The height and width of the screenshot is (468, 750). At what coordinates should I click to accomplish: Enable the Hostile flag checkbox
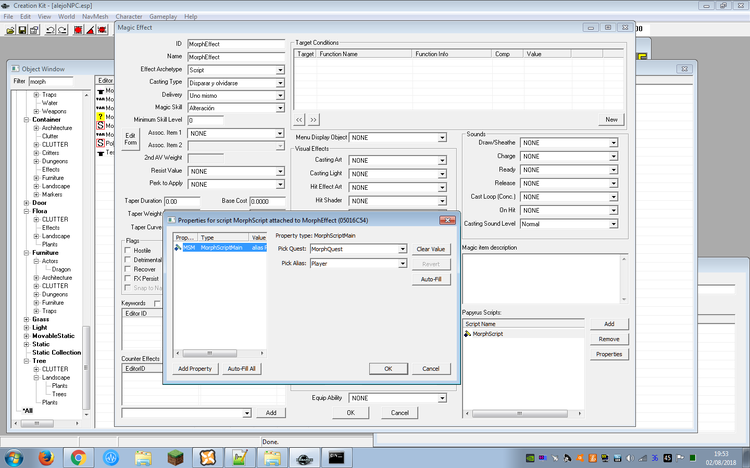click(x=126, y=250)
